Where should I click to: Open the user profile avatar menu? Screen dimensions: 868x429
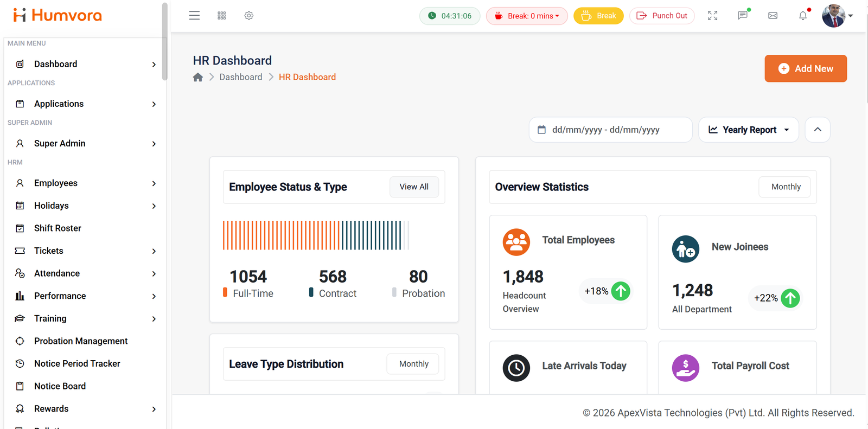[837, 16]
